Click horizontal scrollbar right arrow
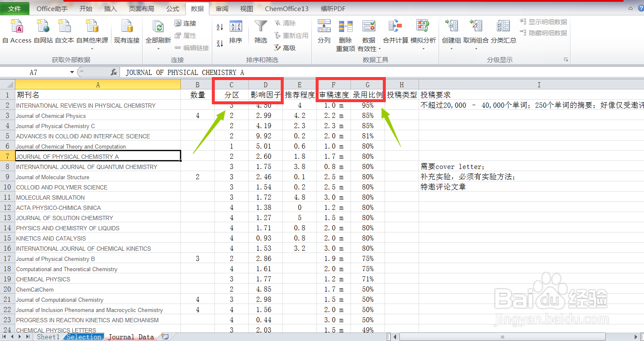644x341 pixels. pos(636,337)
